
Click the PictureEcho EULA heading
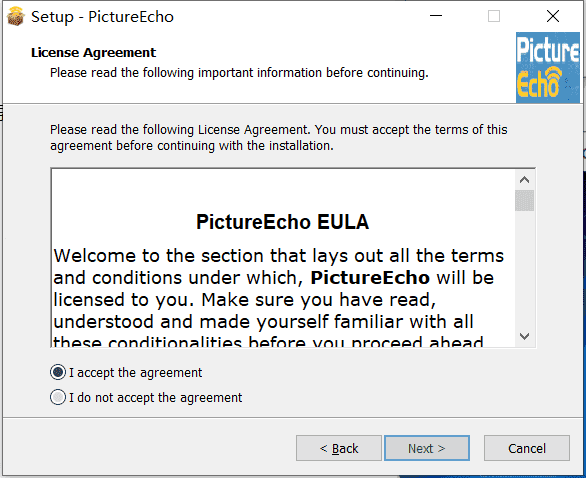coord(283,222)
